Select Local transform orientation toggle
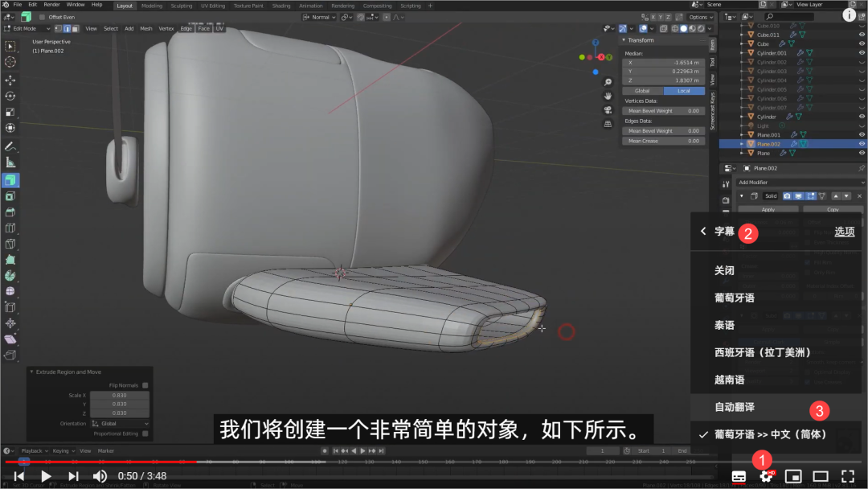Image resolution: width=868 pixels, height=489 pixels. click(x=684, y=91)
